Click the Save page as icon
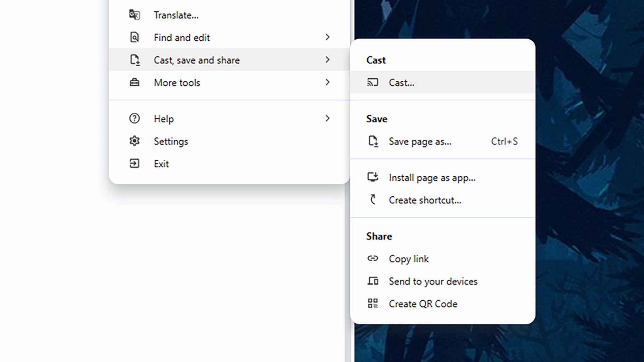 click(373, 141)
